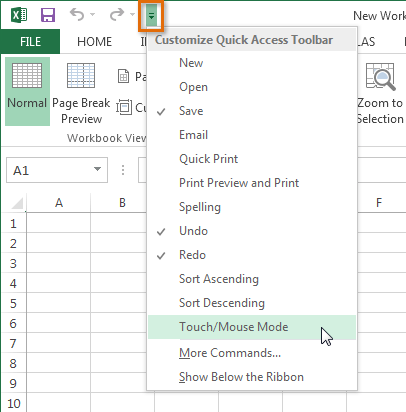
Task: Click cell A1 in the worksheet
Action: 59,223
